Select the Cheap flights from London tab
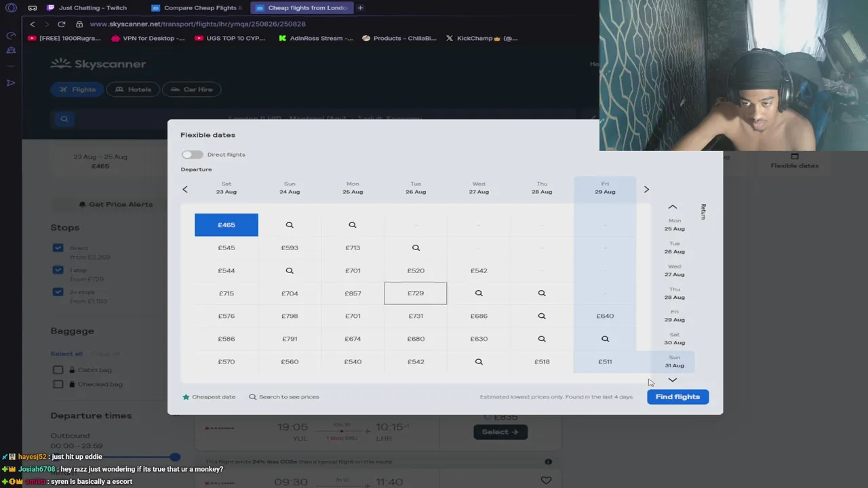868x488 pixels. [x=300, y=8]
